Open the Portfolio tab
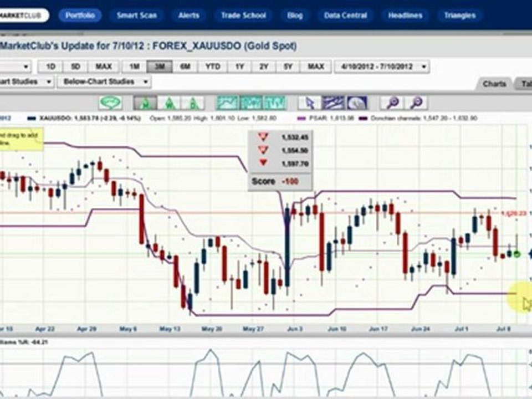This screenshot has height=399, width=532. (80, 16)
